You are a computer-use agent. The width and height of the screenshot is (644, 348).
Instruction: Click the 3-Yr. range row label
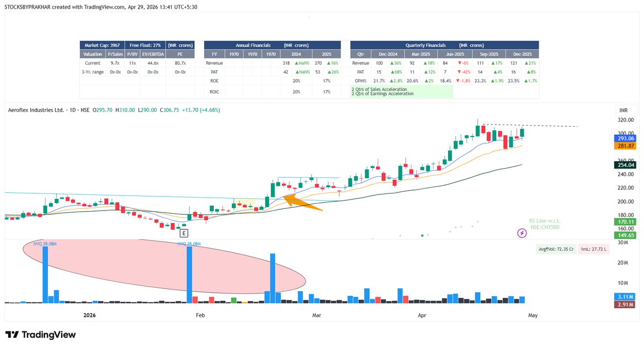(x=92, y=72)
